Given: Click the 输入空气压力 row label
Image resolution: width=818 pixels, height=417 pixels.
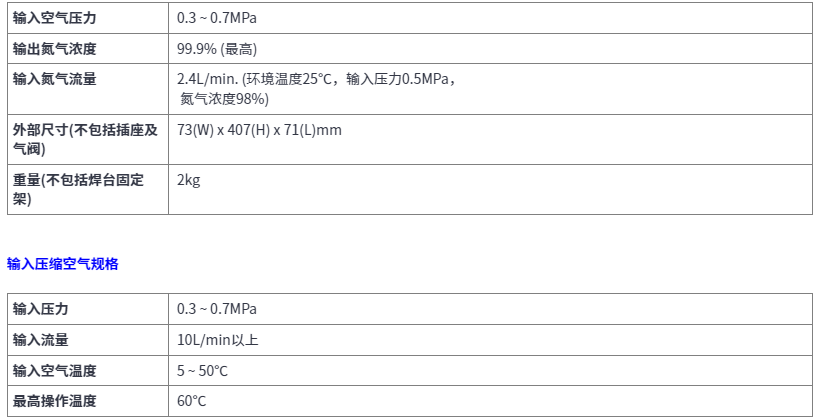Looking at the screenshot, I should (55, 18).
